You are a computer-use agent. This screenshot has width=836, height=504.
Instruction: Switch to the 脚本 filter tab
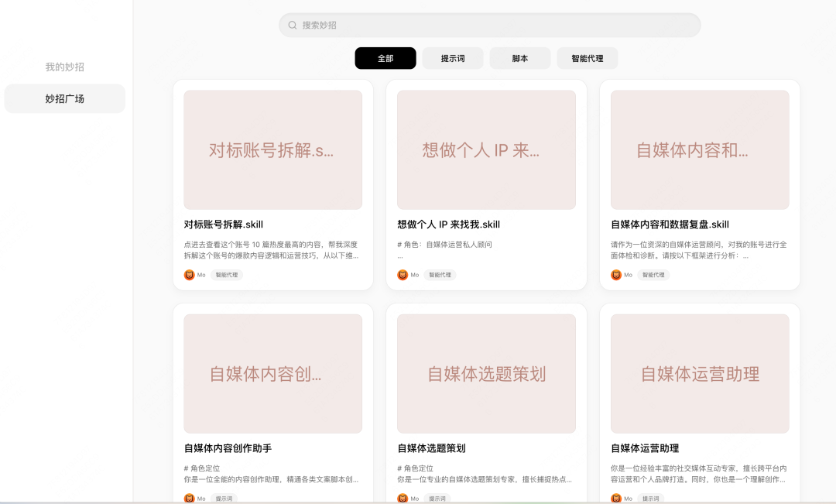tap(520, 58)
